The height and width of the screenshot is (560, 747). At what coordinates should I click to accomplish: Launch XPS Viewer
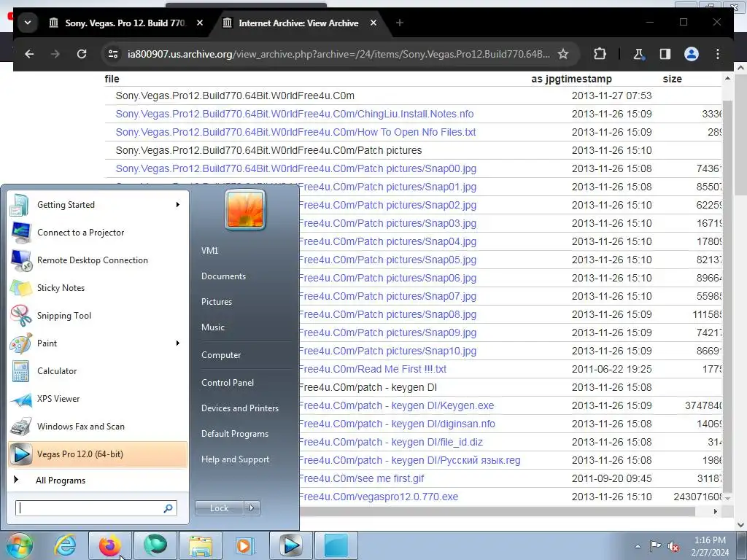tap(98, 399)
